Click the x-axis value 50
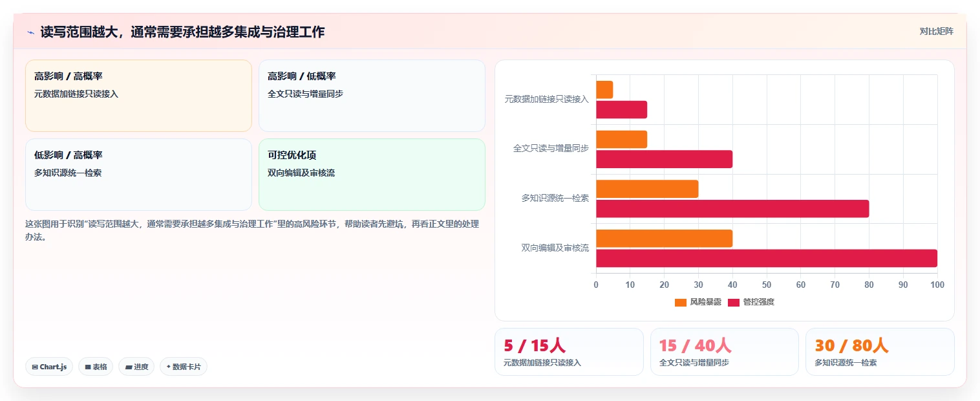Image resolution: width=980 pixels, height=401 pixels. pyautogui.click(x=767, y=285)
